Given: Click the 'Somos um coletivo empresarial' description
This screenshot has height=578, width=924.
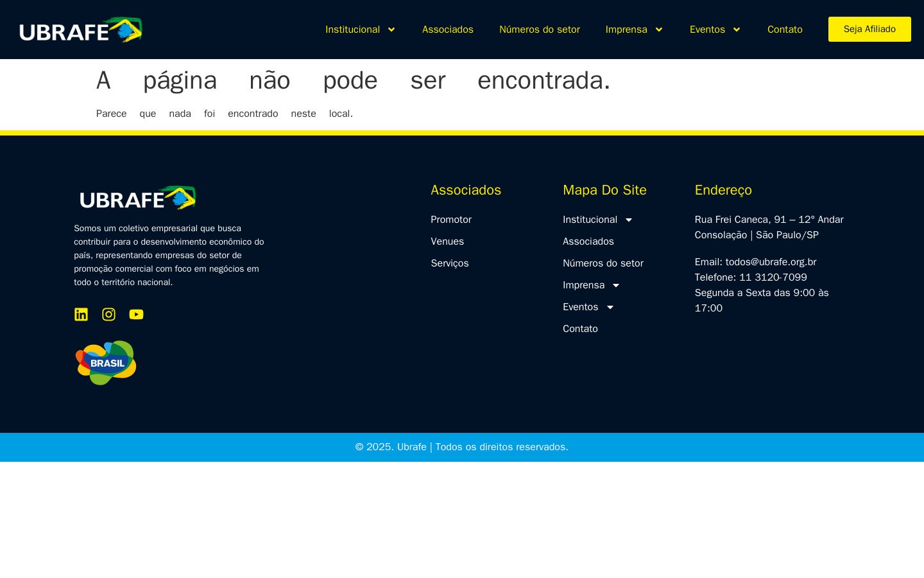Looking at the screenshot, I should [169, 255].
